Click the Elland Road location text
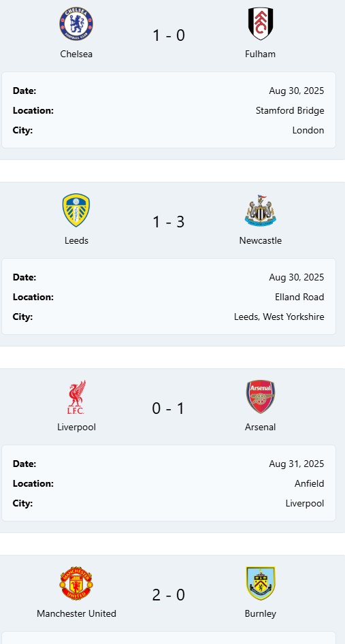 [x=299, y=297]
